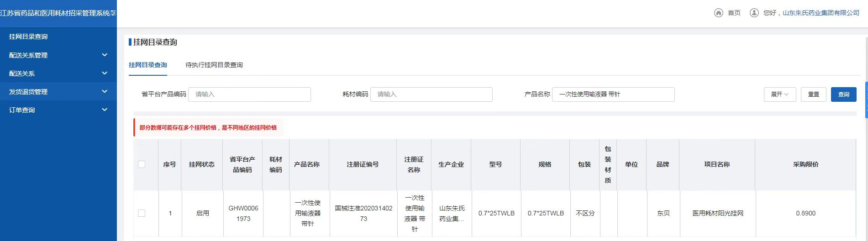Click the vertical scrollbar on right edge
The image size is (868, 241).
pos(866,100)
